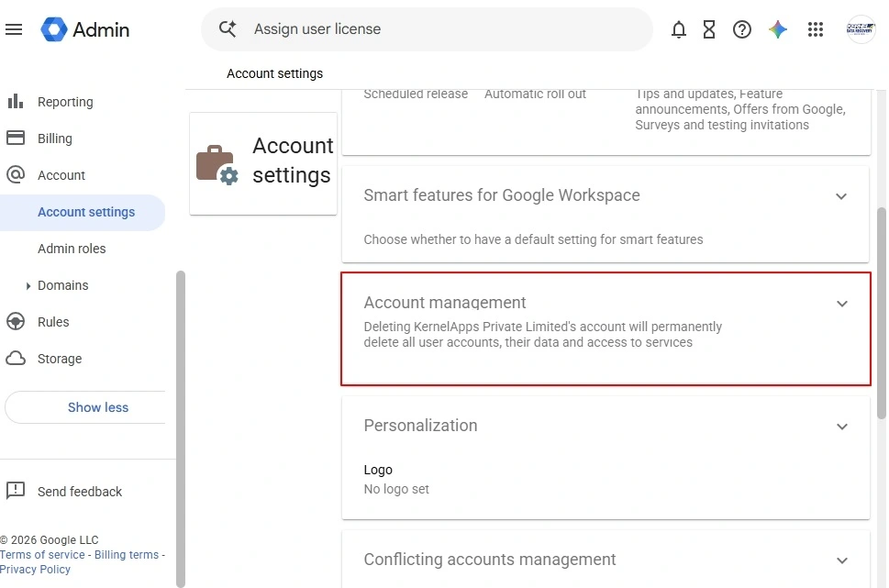Click the Logo label

(x=378, y=470)
